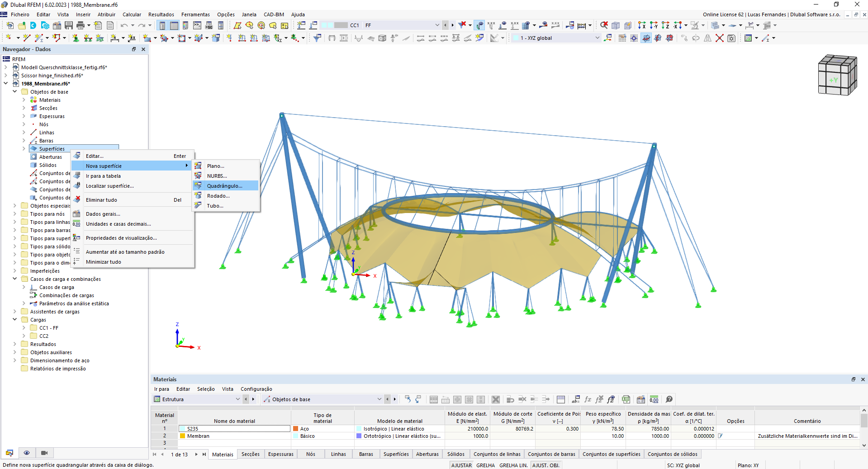
Task: Open the 1 - XYZ global coordinate system dropdown
Action: (x=597, y=38)
